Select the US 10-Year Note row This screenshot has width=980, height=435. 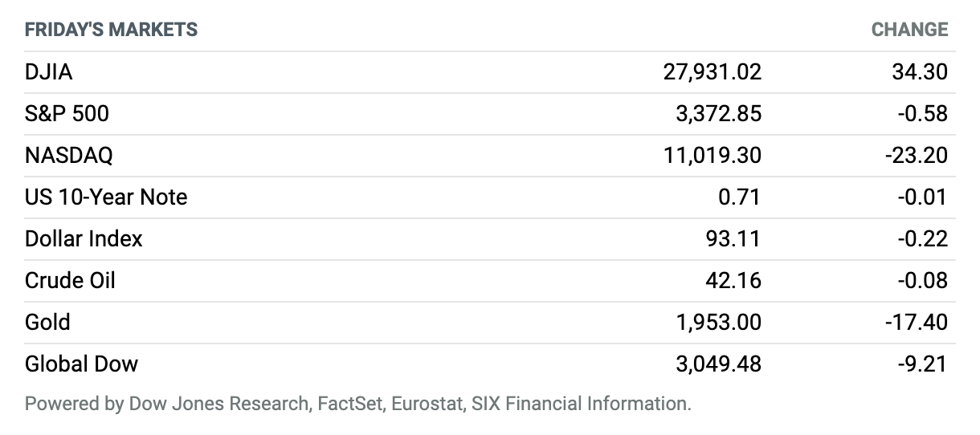pos(490,197)
